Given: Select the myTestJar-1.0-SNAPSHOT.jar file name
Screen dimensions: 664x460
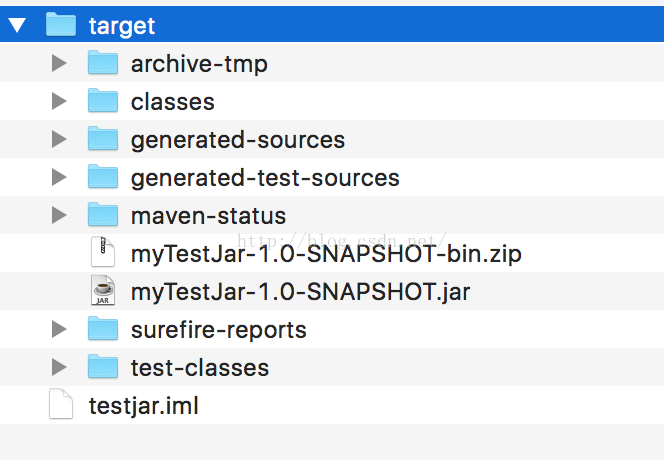Looking at the screenshot, I should pyautogui.click(x=300, y=292).
